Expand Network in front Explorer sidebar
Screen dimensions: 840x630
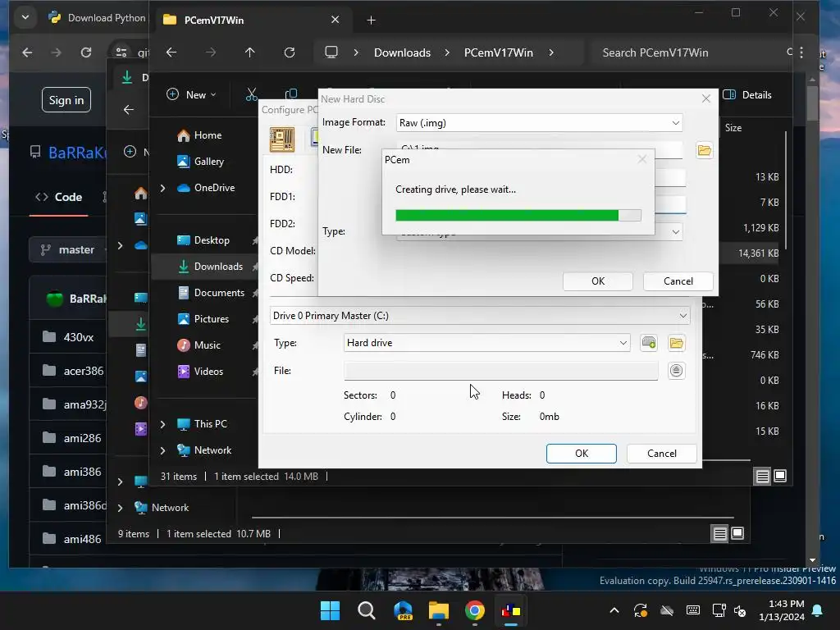(x=163, y=450)
